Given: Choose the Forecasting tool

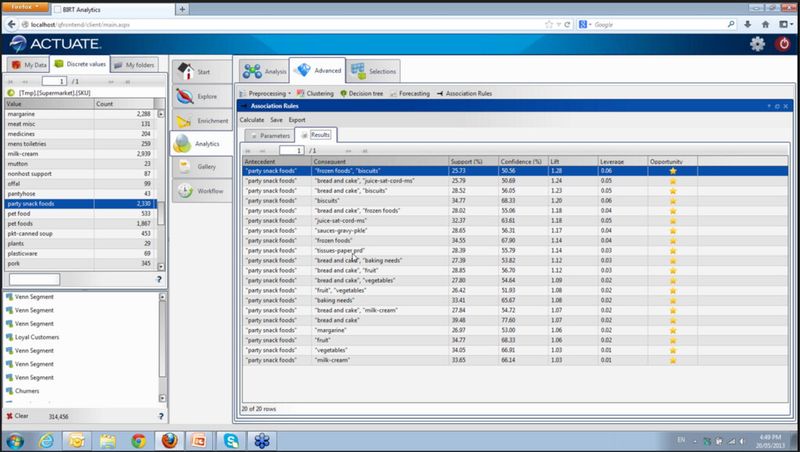Looking at the screenshot, I should (410, 93).
